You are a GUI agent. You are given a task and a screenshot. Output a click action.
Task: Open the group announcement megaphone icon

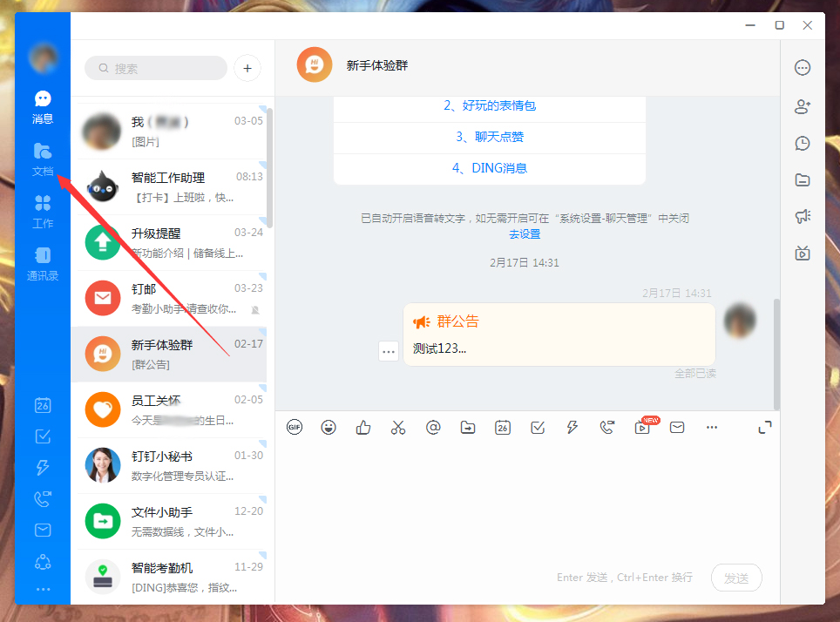click(x=803, y=216)
